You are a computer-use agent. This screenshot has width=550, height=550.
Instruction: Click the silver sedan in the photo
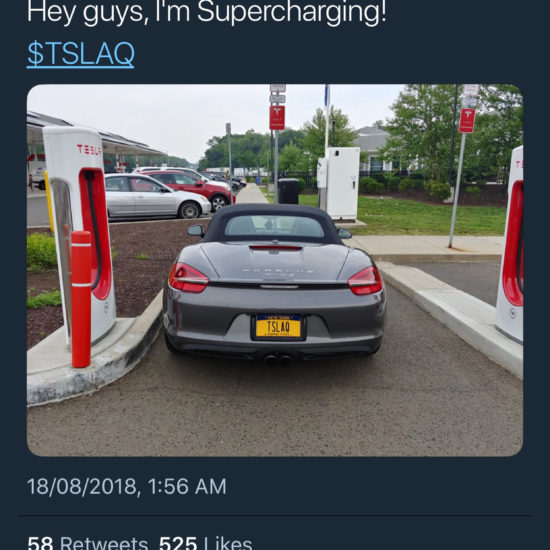pos(157,196)
